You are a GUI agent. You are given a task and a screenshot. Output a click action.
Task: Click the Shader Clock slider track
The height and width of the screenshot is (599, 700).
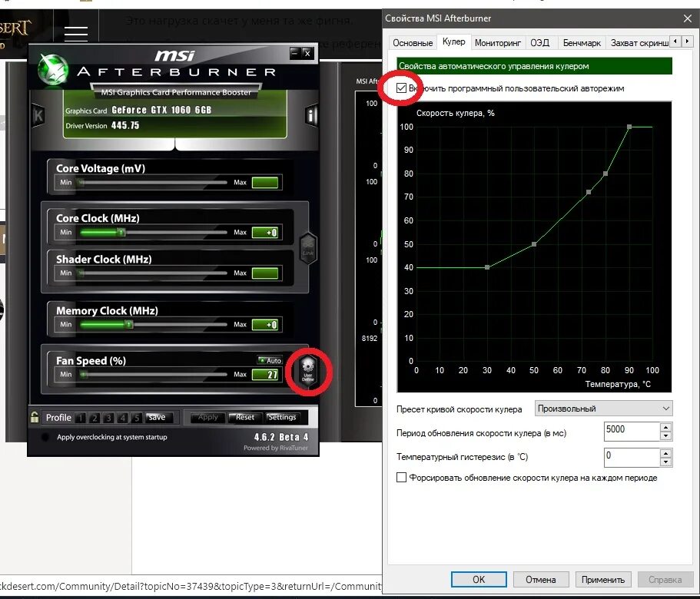154,273
